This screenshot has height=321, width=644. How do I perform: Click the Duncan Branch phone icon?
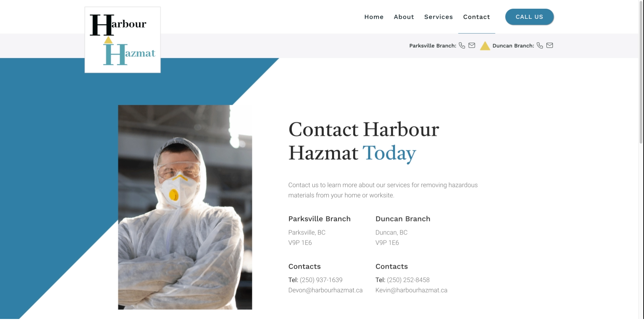click(x=540, y=45)
